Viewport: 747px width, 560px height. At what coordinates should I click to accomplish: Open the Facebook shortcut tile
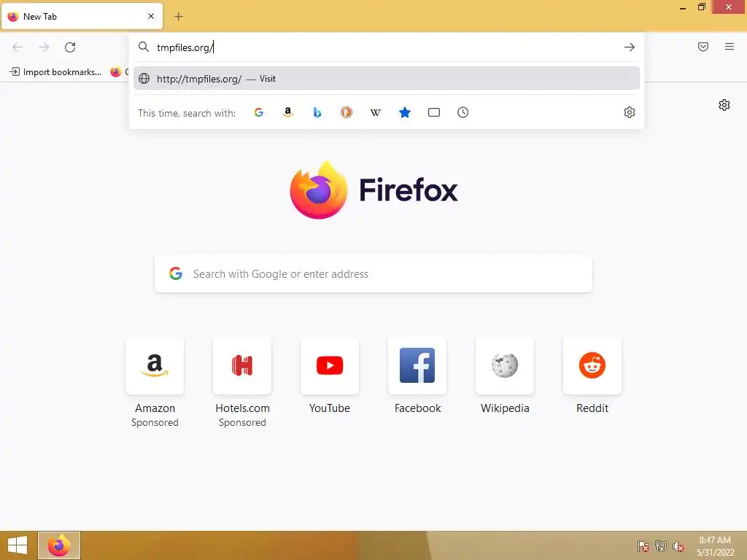pos(417,366)
